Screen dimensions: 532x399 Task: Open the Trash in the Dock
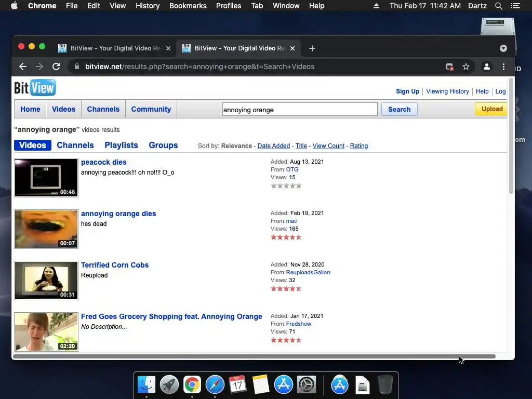pyautogui.click(x=385, y=385)
